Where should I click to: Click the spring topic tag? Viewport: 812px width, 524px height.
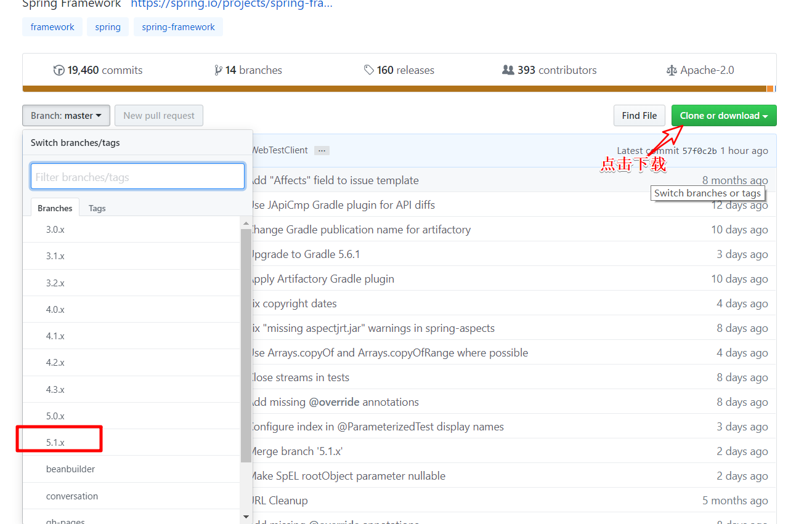pos(108,27)
